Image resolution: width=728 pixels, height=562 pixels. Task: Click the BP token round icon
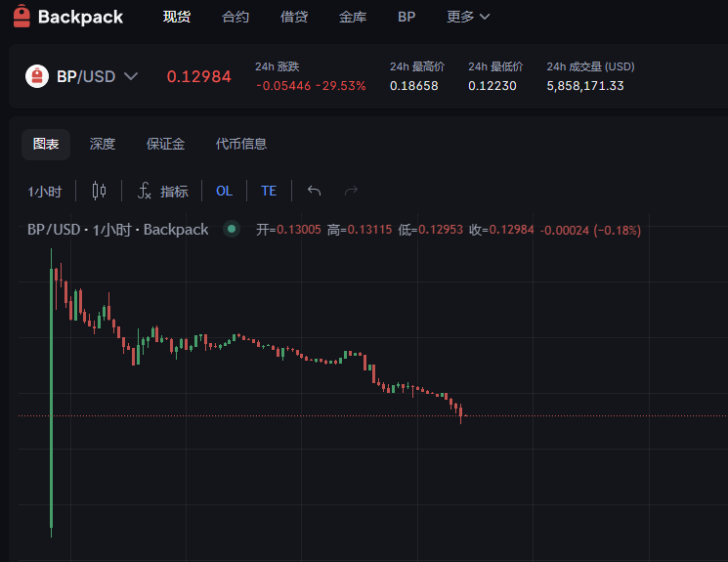click(37, 76)
